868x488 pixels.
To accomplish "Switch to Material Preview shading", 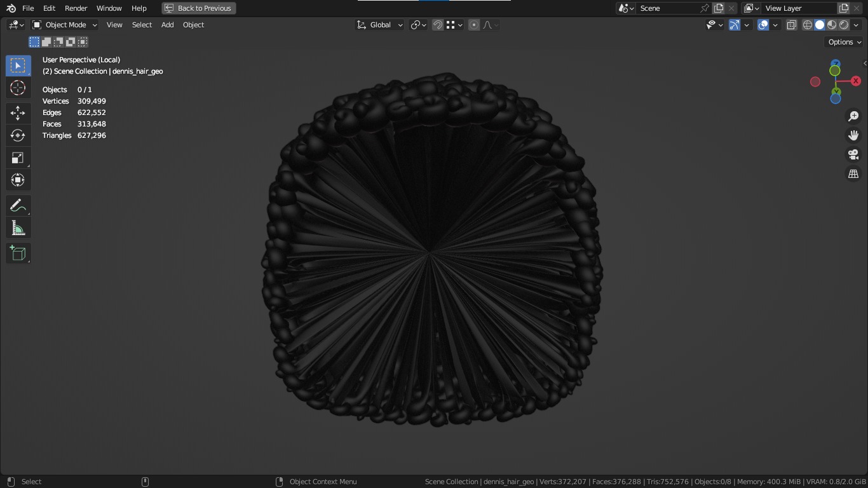I will click(x=832, y=25).
